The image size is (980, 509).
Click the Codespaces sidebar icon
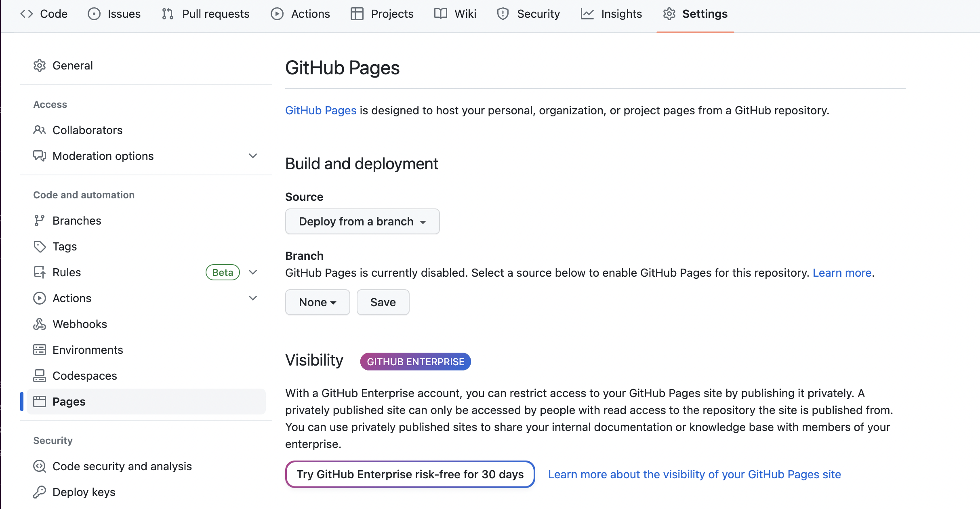point(39,376)
